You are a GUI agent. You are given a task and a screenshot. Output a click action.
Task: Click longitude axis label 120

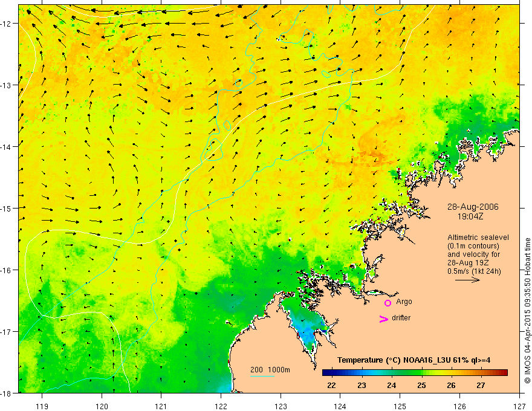point(102,406)
